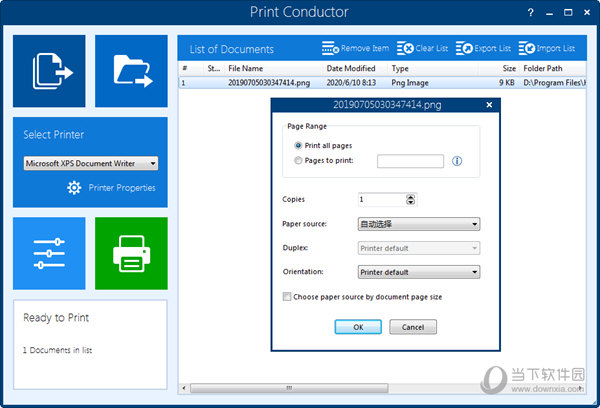Open the settings sliders tile
The image size is (600, 408).
click(x=49, y=253)
